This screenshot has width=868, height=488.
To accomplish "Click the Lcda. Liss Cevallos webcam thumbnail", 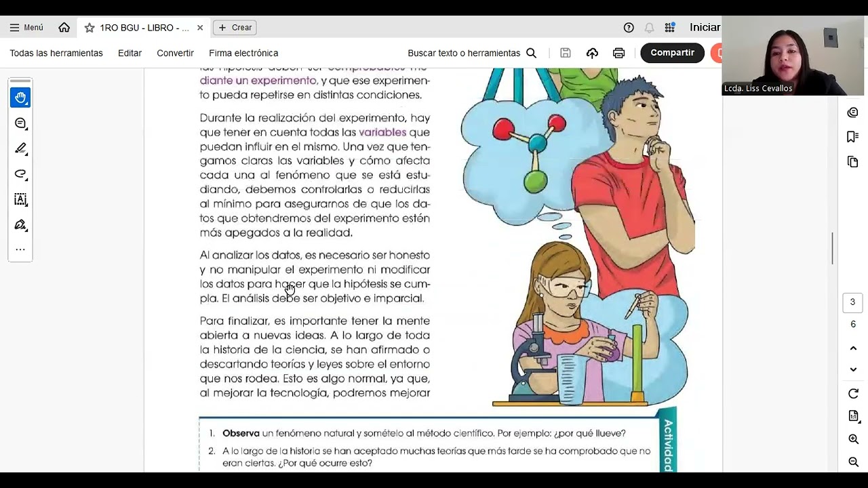I will point(793,56).
